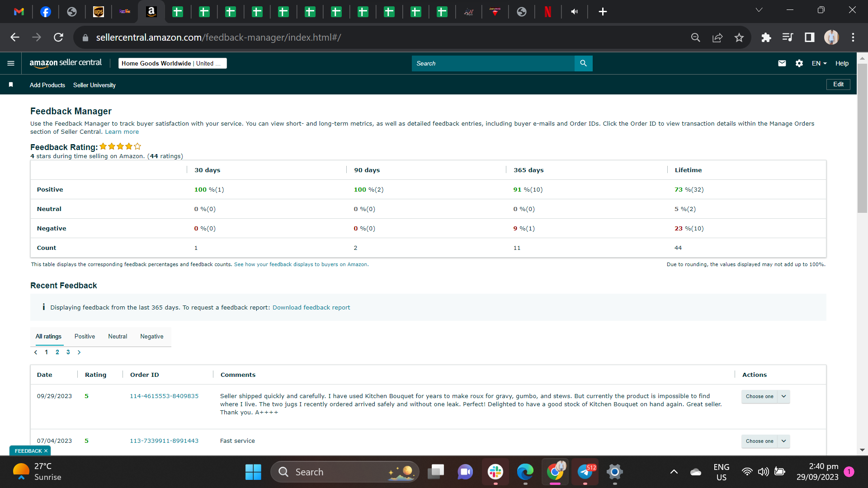Screen dimensions: 868x488
Task: Switch to the Facebook browser tab
Action: click(45, 12)
